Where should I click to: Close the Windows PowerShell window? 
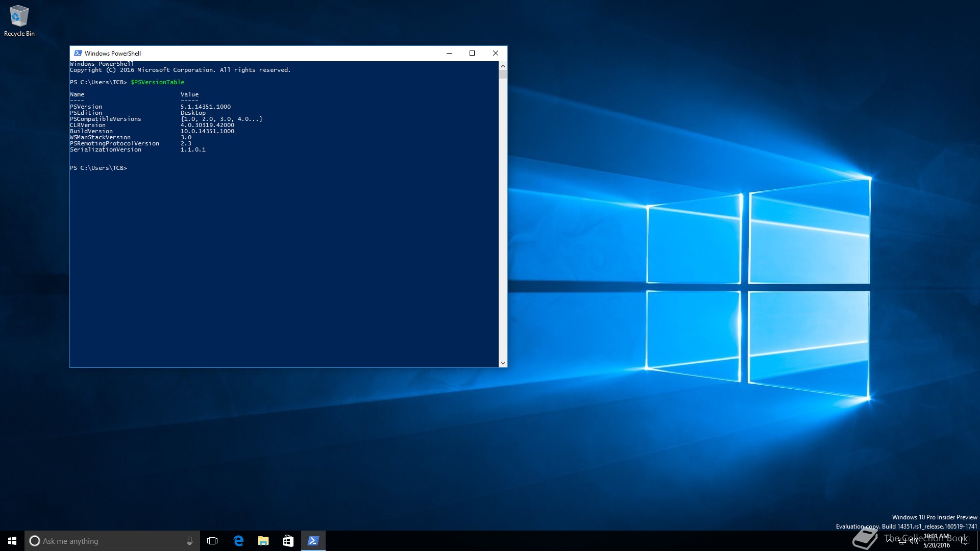point(496,53)
